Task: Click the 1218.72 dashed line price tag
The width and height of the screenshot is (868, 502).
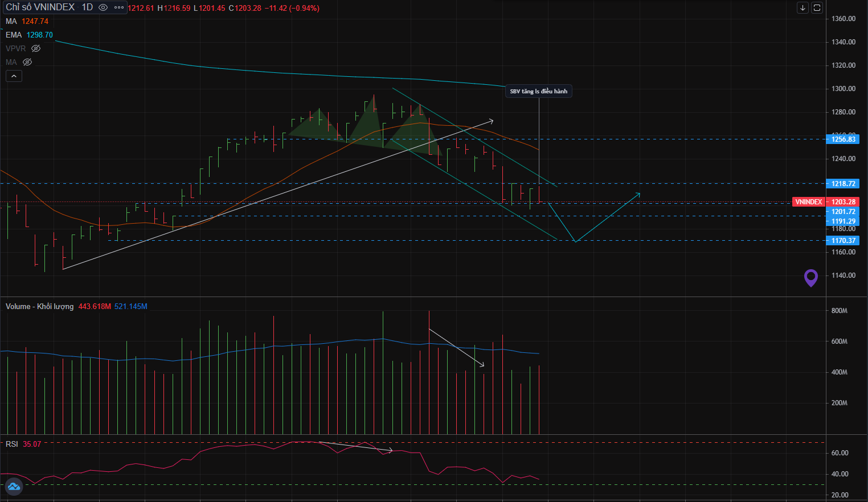Action: (843, 184)
